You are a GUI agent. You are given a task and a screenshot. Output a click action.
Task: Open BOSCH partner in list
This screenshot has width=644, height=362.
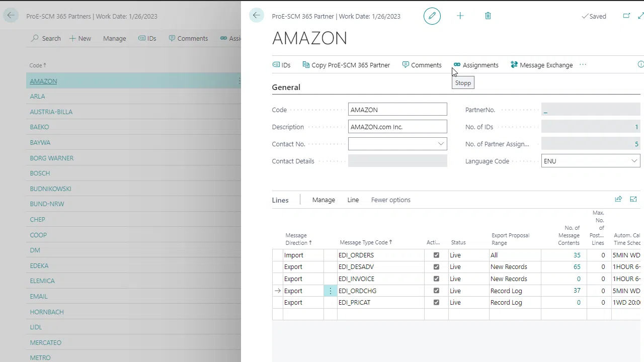coord(40,173)
